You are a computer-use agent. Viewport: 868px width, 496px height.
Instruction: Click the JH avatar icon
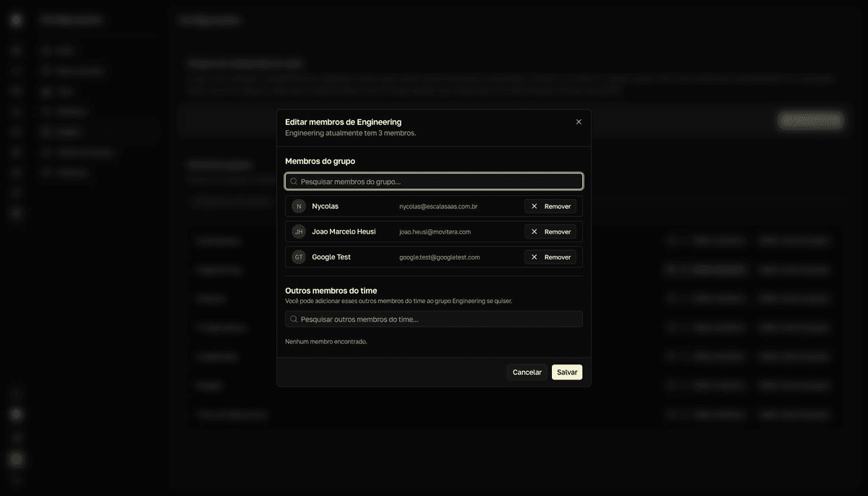tap(299, 231)
